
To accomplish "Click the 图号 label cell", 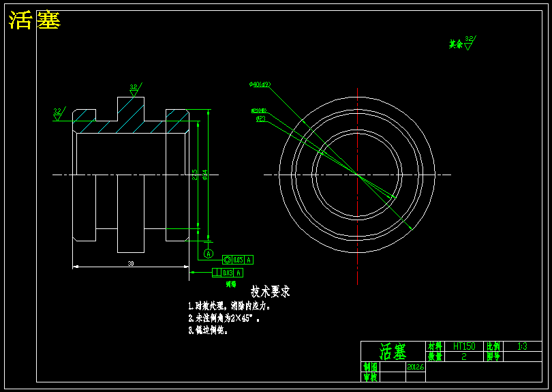I will coord(493,357).
